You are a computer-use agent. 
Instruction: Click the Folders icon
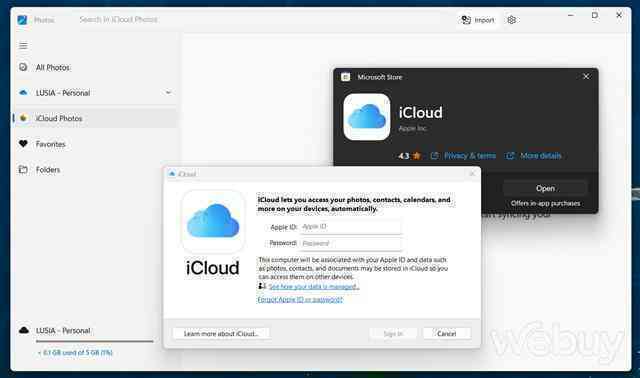click(x=23, y=169)
